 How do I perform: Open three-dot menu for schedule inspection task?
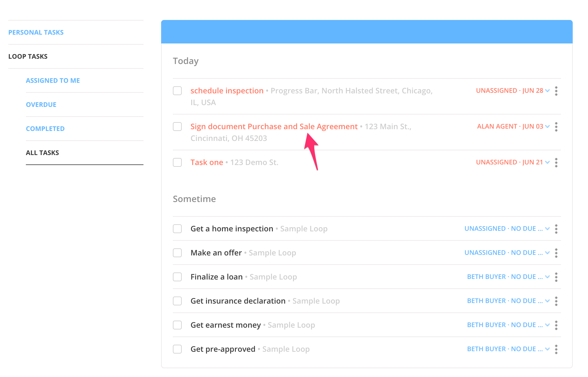point(556,91)
